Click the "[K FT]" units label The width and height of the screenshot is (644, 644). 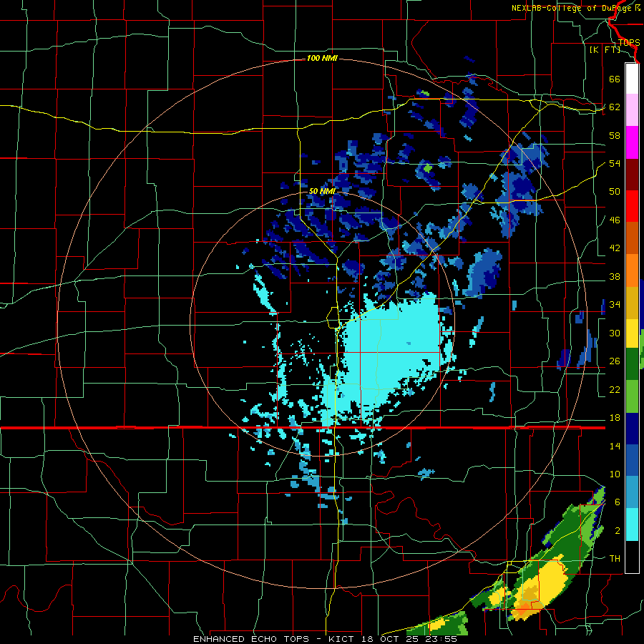point(605,49)
